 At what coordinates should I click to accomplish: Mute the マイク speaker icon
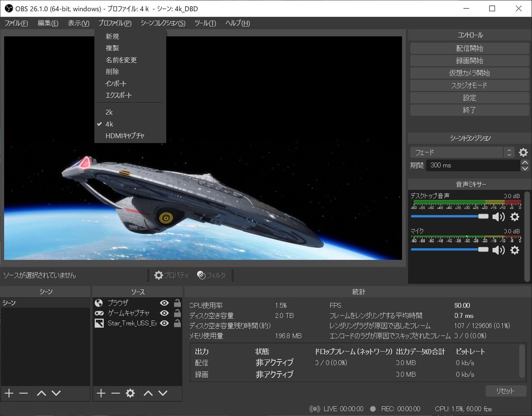(498, 250)
